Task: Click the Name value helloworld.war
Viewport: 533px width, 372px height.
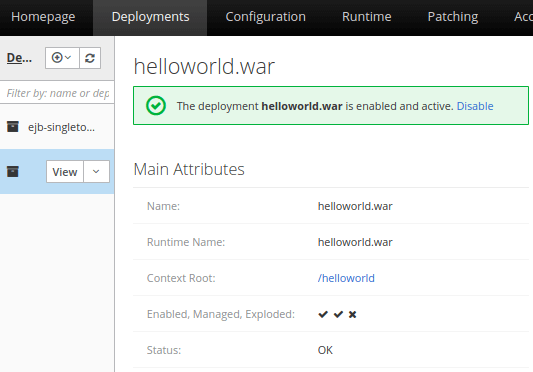Action: (x=355, y=206)
